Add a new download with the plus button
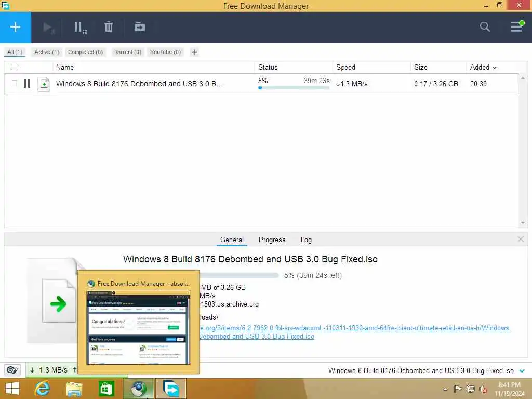The height and width of the screenshot is (399, 532). click(x=15, y=27)
